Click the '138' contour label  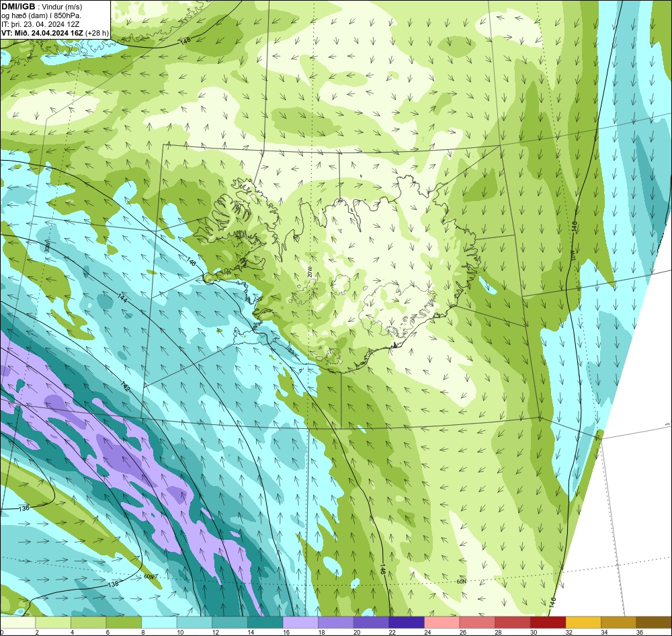[113, 584]
